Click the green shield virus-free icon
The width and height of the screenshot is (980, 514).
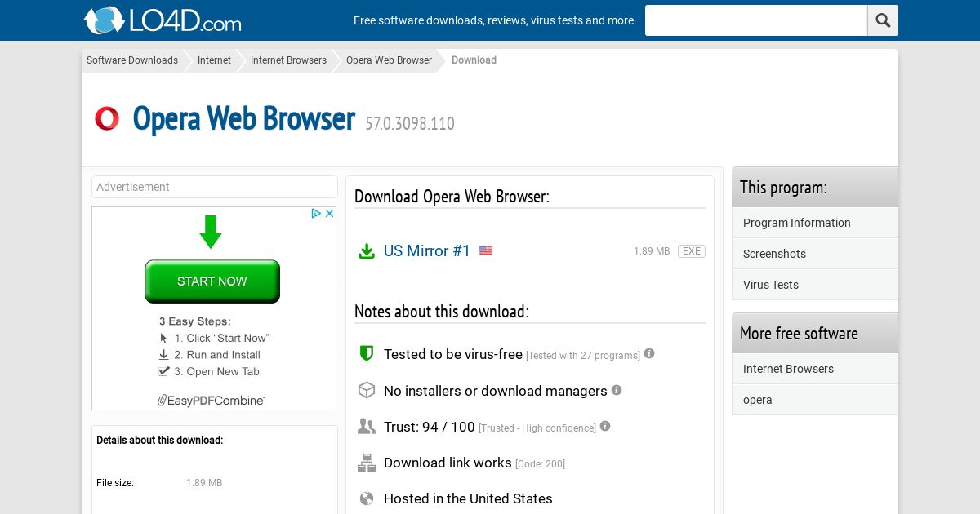point(367,353)
